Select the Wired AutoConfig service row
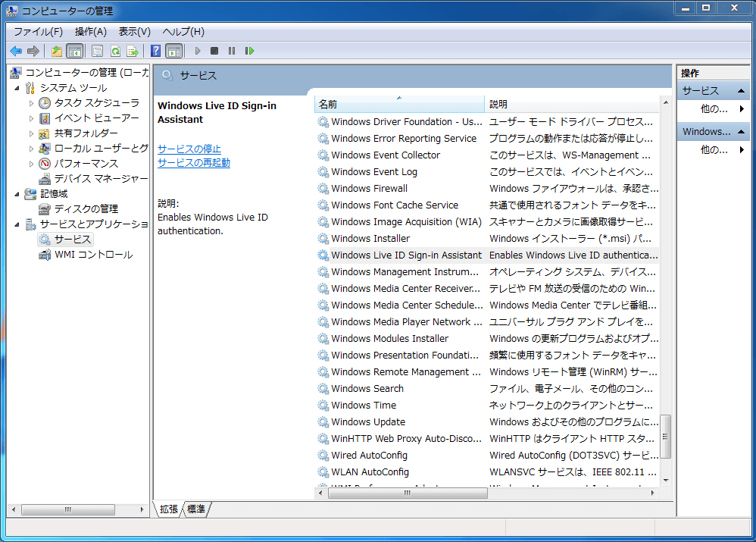Viewport: 756px width, 542px height. [487, 455]
